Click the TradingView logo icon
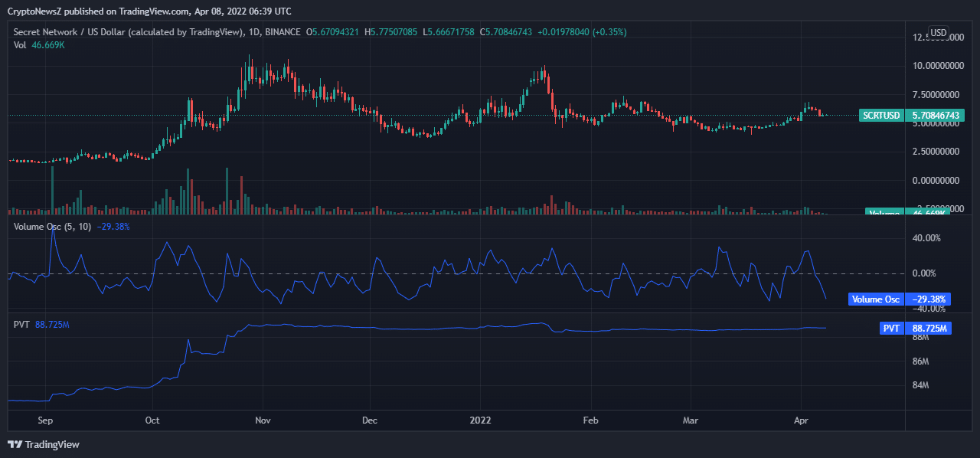The width and height of the screenshot is (980, 458). pos(15,444)
